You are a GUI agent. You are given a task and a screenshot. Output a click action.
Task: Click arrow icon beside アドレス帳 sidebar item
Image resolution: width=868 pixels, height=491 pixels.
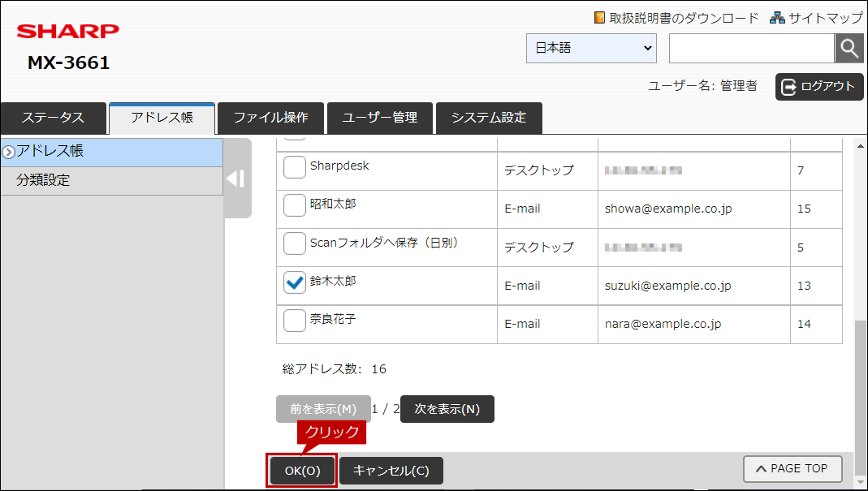click(8, 153)
